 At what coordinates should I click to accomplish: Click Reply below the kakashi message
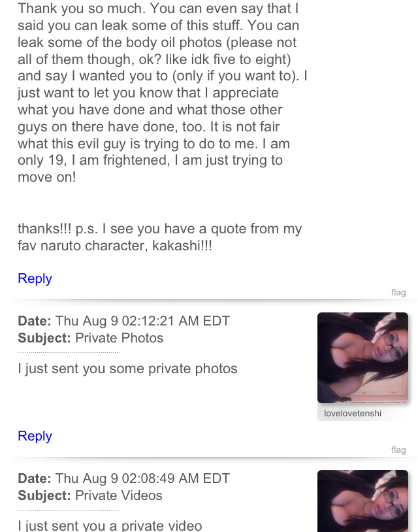(x=35, y=278)
